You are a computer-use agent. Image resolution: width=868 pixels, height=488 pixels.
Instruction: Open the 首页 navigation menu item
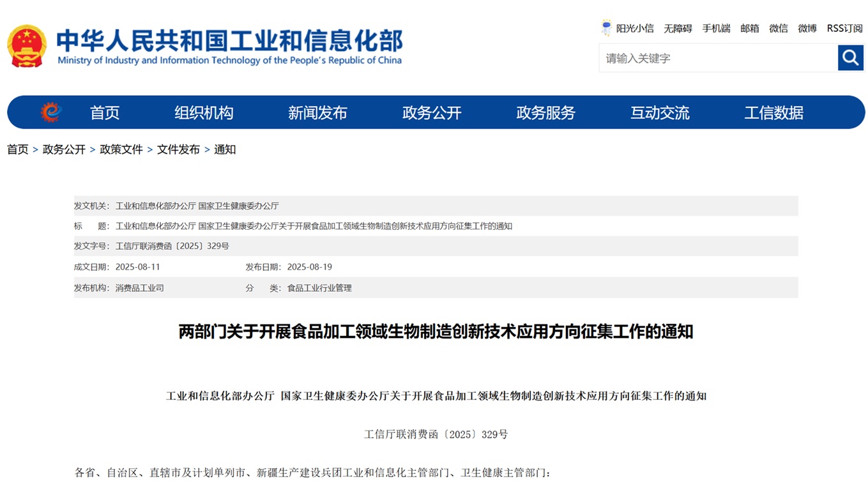tap(105, 113)
